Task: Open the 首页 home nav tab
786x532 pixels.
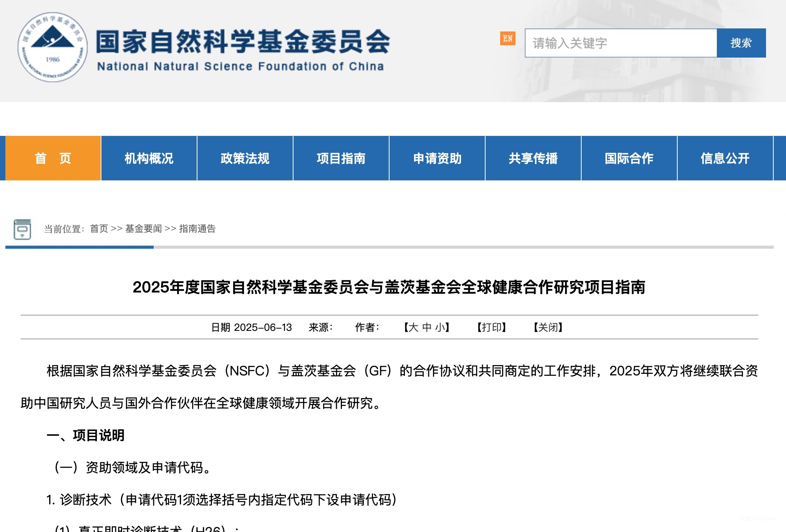Action: point(53,158)
